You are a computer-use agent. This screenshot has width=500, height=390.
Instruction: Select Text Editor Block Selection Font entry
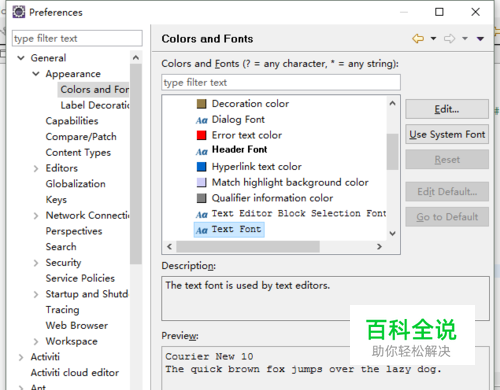pyautogui.click(x=299, y=213)
